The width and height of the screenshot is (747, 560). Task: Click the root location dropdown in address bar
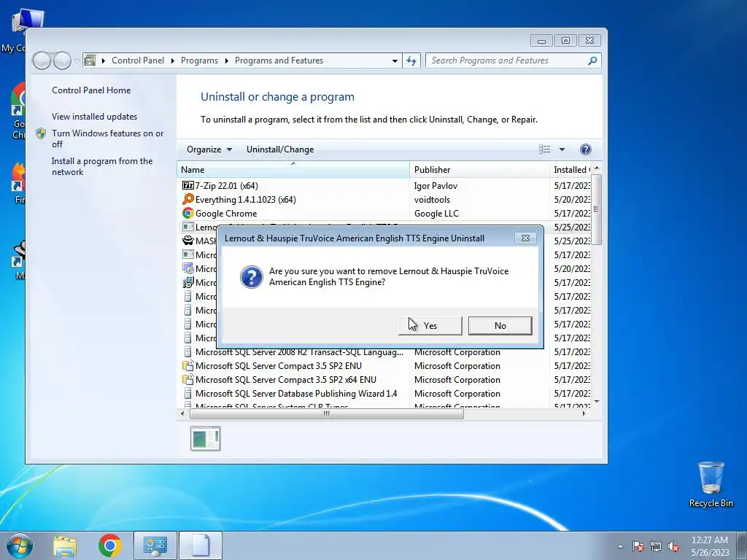(x=104, y=61)
